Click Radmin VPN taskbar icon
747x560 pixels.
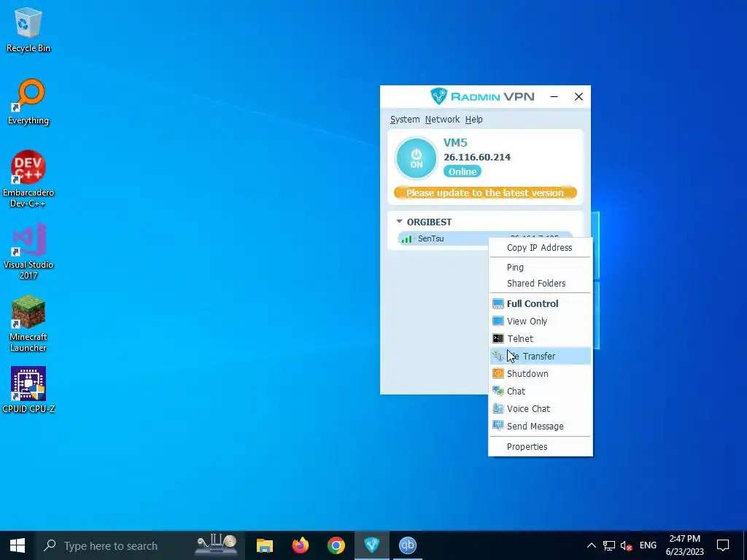click(371, 545)
